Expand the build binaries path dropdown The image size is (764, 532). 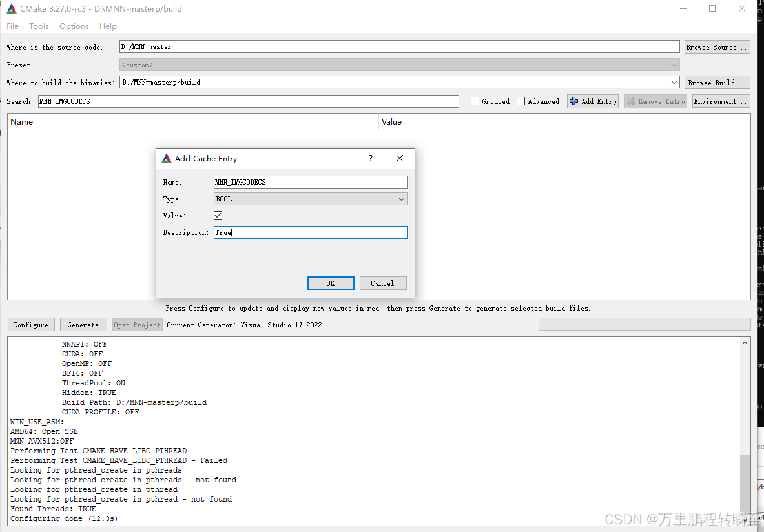pos(674,83)
